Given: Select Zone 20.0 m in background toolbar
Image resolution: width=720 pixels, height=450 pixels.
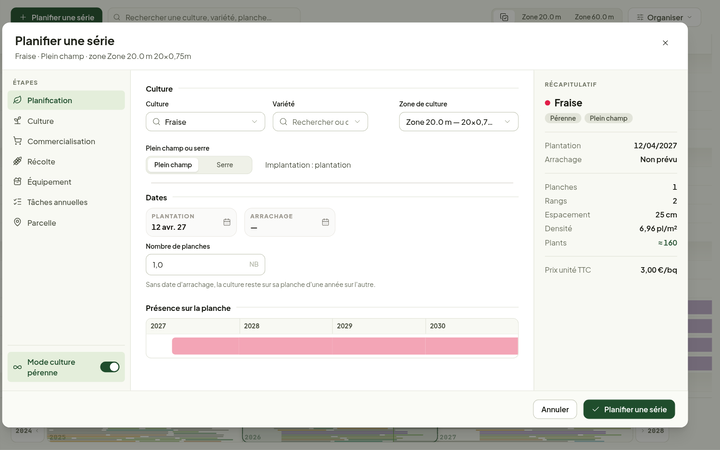Looking at the screenshot, I should click(x=541, y=17).
